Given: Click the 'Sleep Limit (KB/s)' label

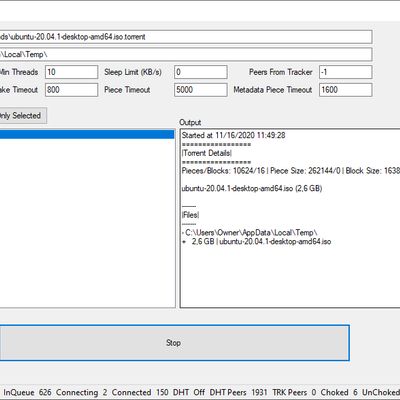Looking at the screenshot, I should point(133,72).
